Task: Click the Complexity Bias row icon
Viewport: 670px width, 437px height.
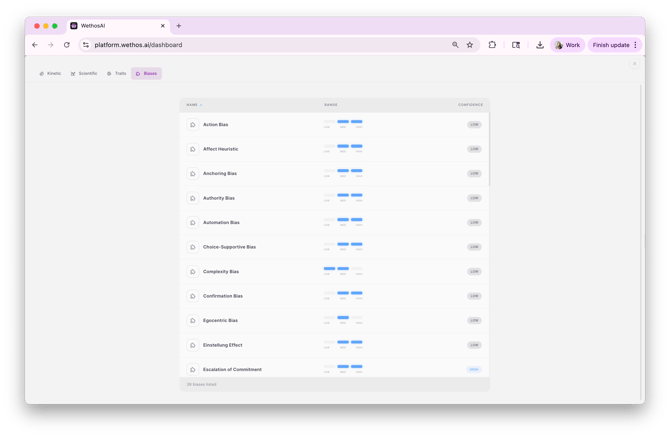Action: (192, 272)
